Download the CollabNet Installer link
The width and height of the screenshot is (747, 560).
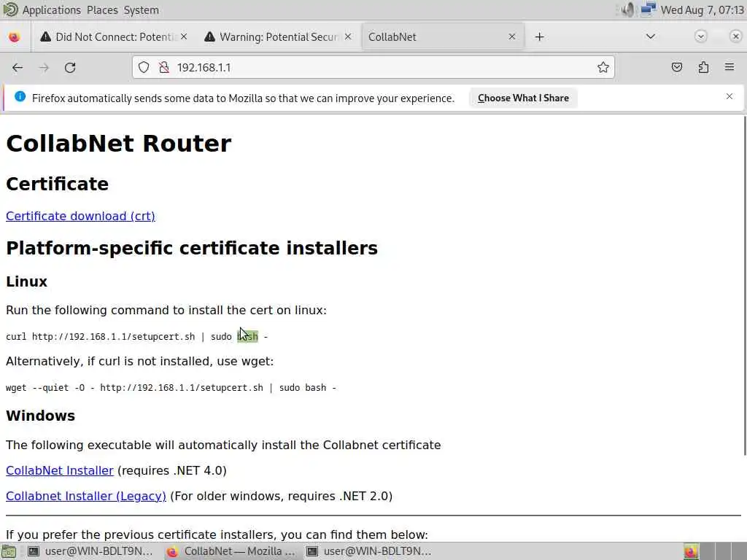(x=60, y=470)
